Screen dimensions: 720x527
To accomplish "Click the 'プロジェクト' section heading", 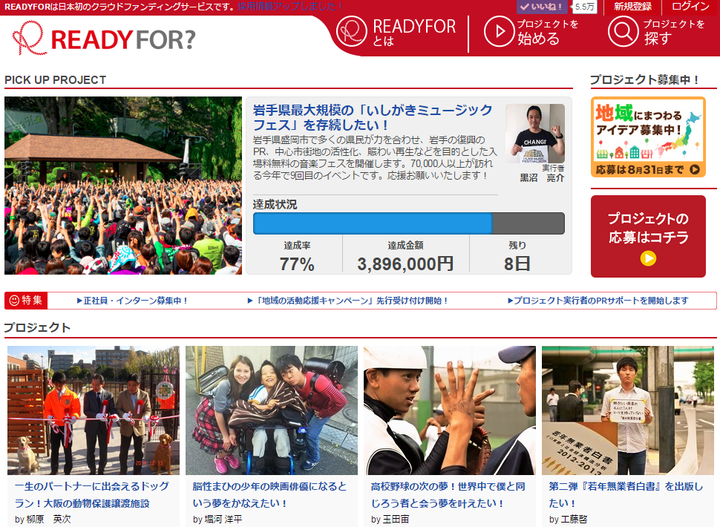I will 37,327.
